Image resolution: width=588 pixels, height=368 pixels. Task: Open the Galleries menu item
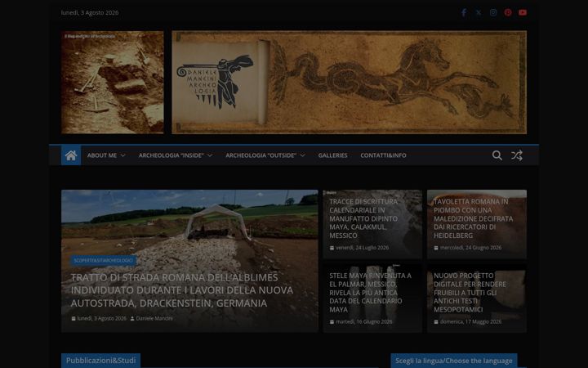coord(332,155)
